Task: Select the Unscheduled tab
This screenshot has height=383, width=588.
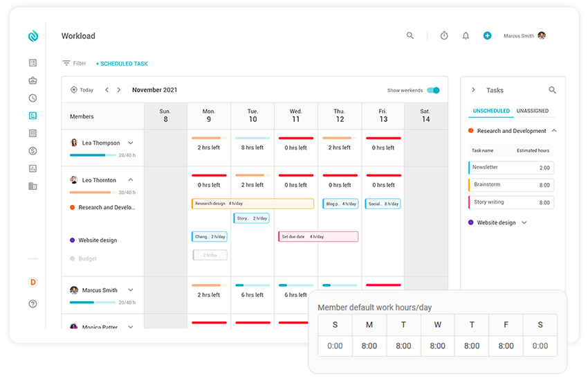Action: 491,111
